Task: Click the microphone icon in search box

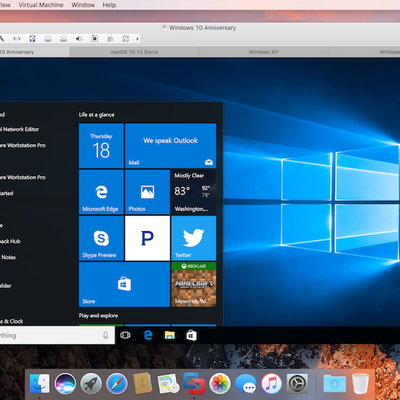Action: click(x=105, y=335)
